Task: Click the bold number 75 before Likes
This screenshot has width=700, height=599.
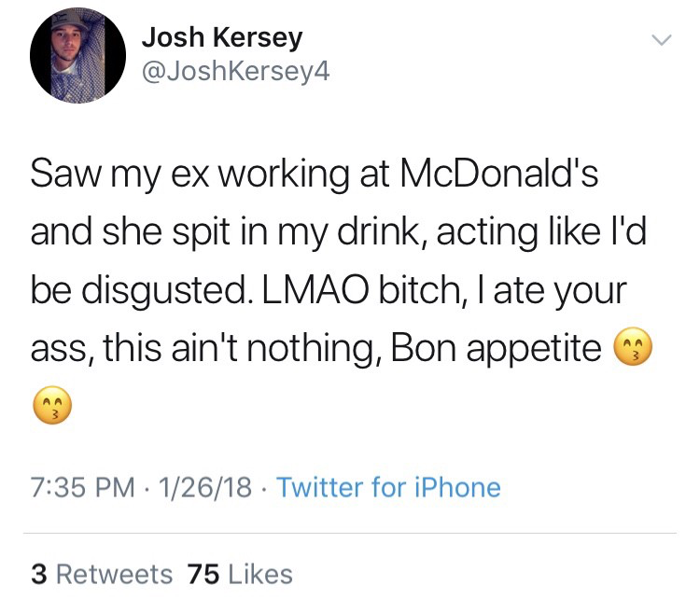Action: [203, 574]
